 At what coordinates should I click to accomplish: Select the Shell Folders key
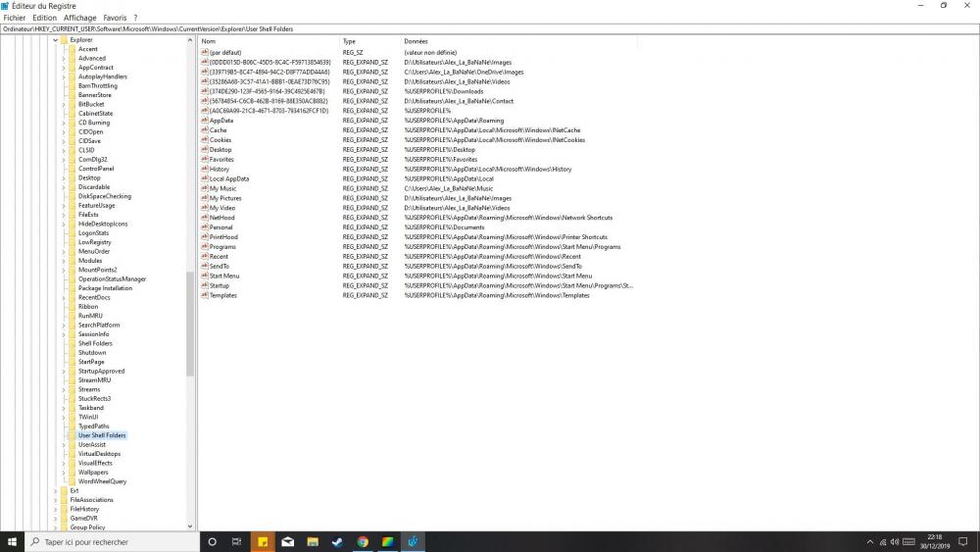point(96,343)
